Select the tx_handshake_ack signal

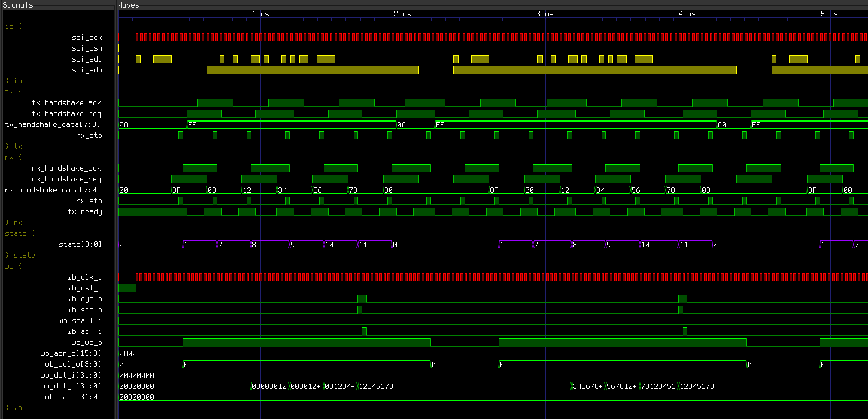pos(66,102)
